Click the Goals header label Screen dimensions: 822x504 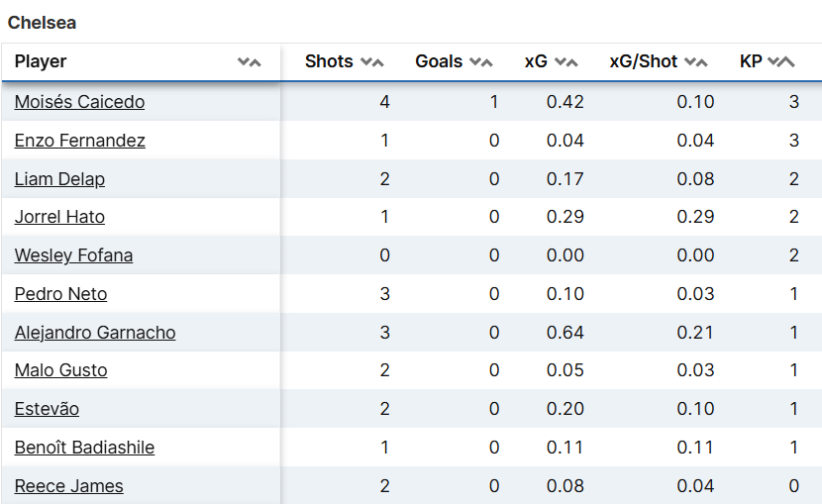click(x=439, y=61)
